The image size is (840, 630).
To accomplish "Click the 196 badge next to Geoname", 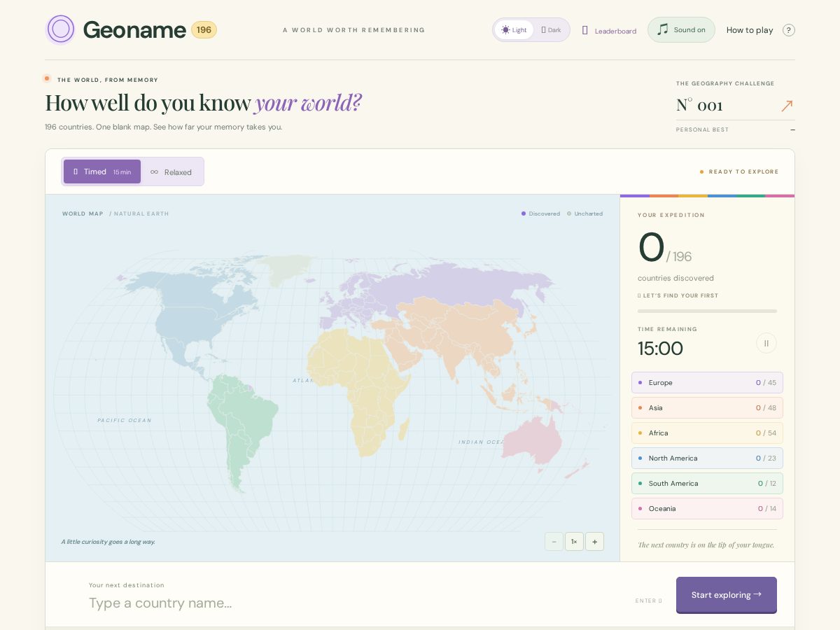I will coord(204,30).
